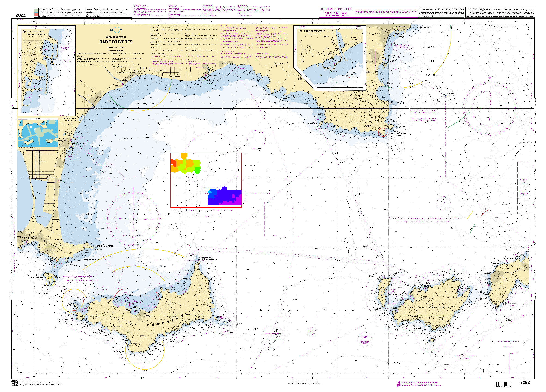Image resolution: width=546 pixels, height=392 pixels.
Task: Click the CAP DES MÈDES label
Action: [x=209, y=260]
